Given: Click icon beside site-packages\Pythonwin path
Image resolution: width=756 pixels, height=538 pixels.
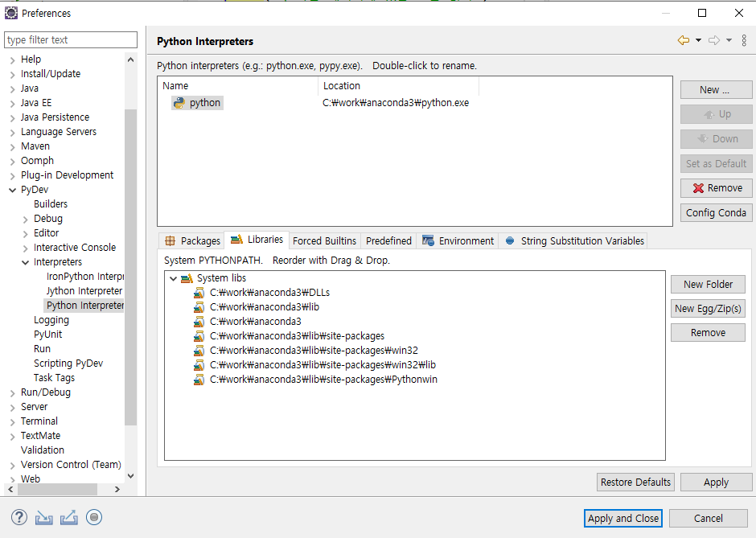Looking at the screenshot, I should [199, 380].
